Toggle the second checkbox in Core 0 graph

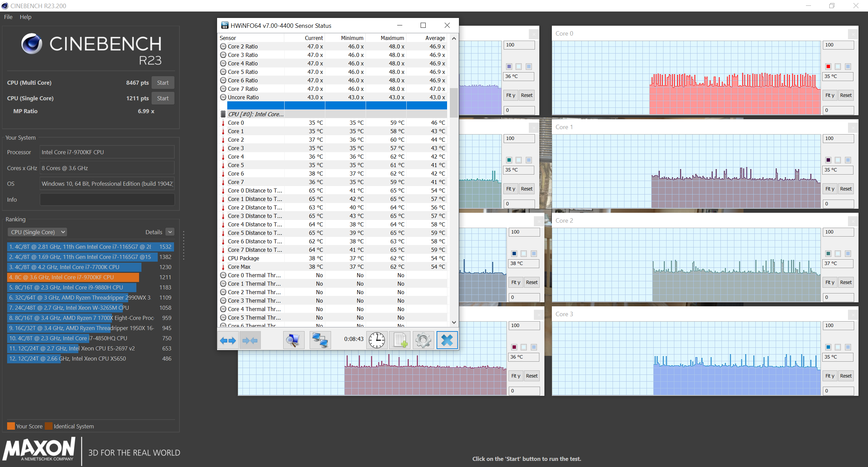click(838, 67)
